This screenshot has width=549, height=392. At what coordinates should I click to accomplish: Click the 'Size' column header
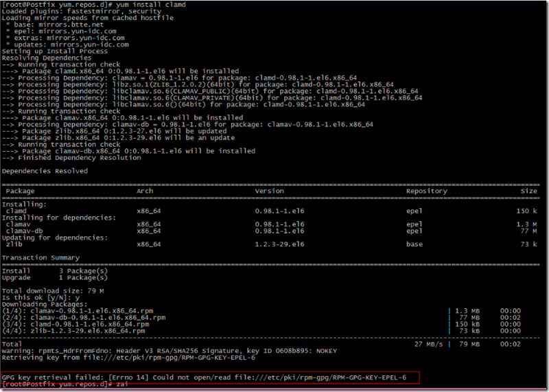coord(528,191)
